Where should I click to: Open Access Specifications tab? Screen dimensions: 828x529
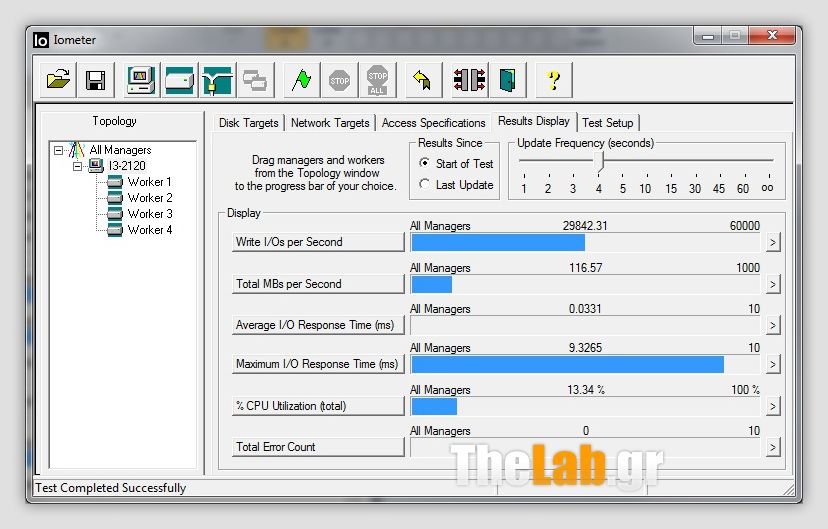tap(434, 123)
